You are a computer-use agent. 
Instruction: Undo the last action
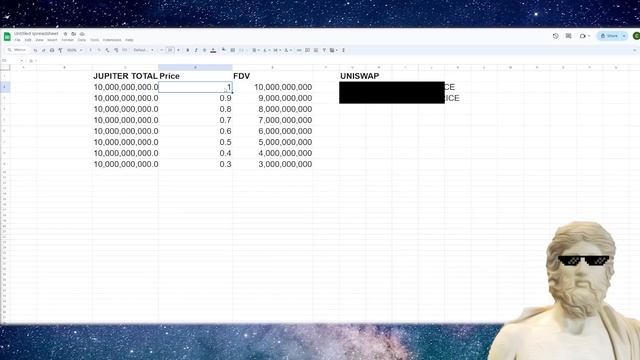[x=36, y=50]
